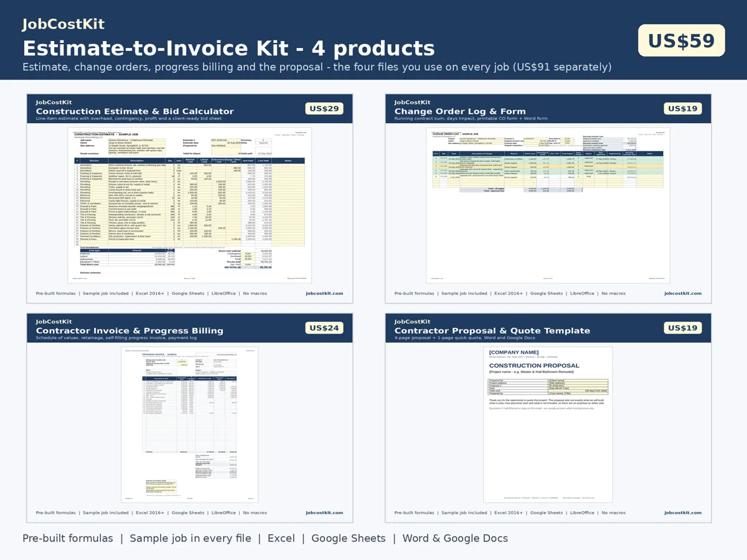Image resolution: width=747 pixels, height=560 pixels.
Task: Open the Contractor Invoice & Progress Billing title
Action: (x=129, y=330)
